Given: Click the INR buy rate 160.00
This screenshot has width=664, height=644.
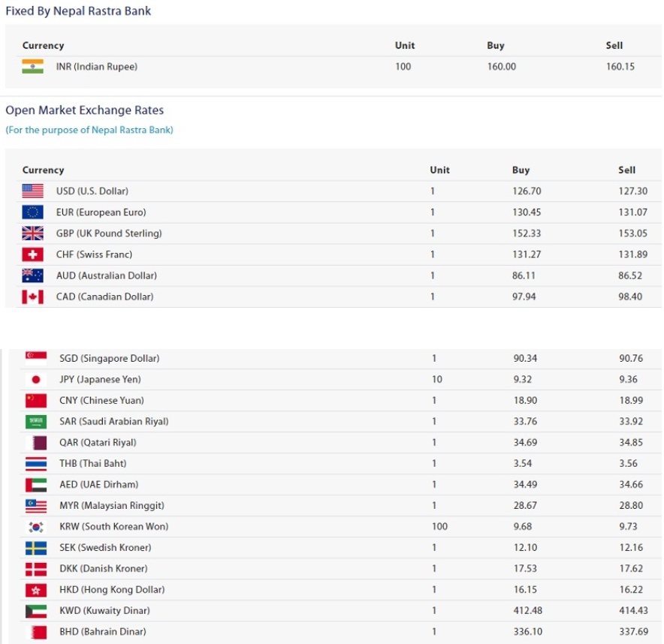Looking at the screenshot, I should click(502, 67).
